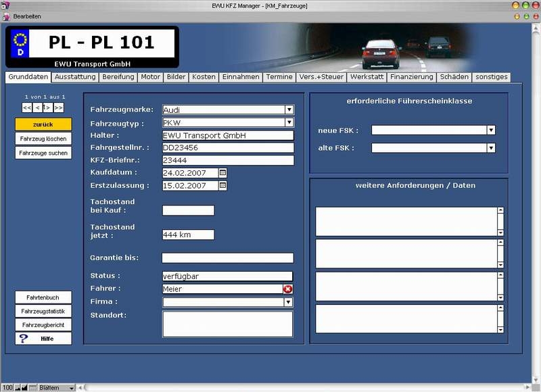The width and height of the screenshot is (541, 392).
Task: Click the window vertical scrollbar up arrow
Action: point(536,28)
